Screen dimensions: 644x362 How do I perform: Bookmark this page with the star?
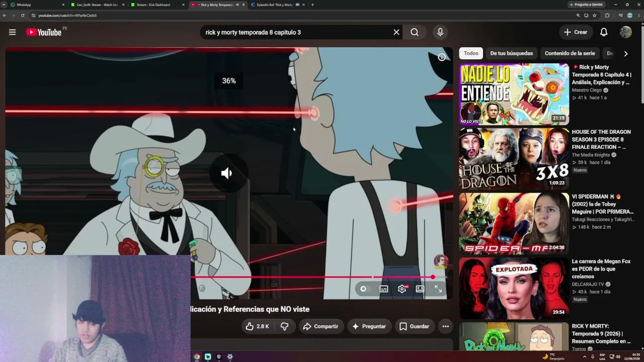click(595, 16)
